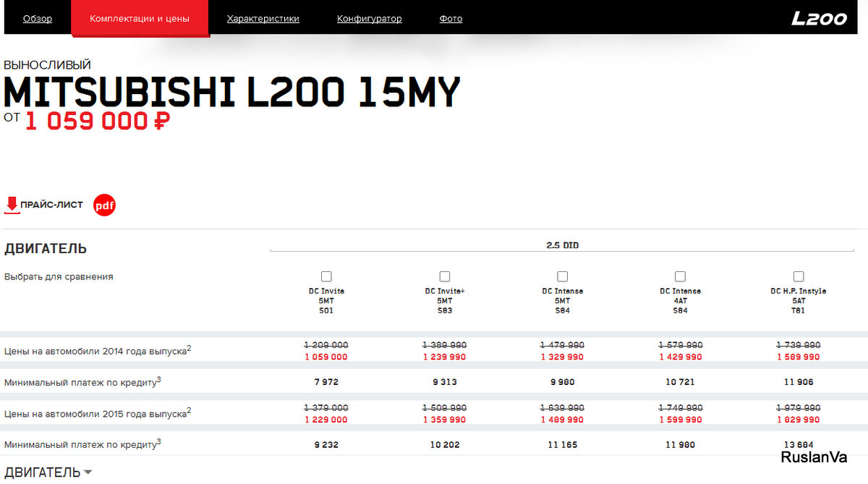The height and width of the screenshot is (484, 868).
Task: Click the credit payment value 9 232
Action: click(x=326, y=445)
